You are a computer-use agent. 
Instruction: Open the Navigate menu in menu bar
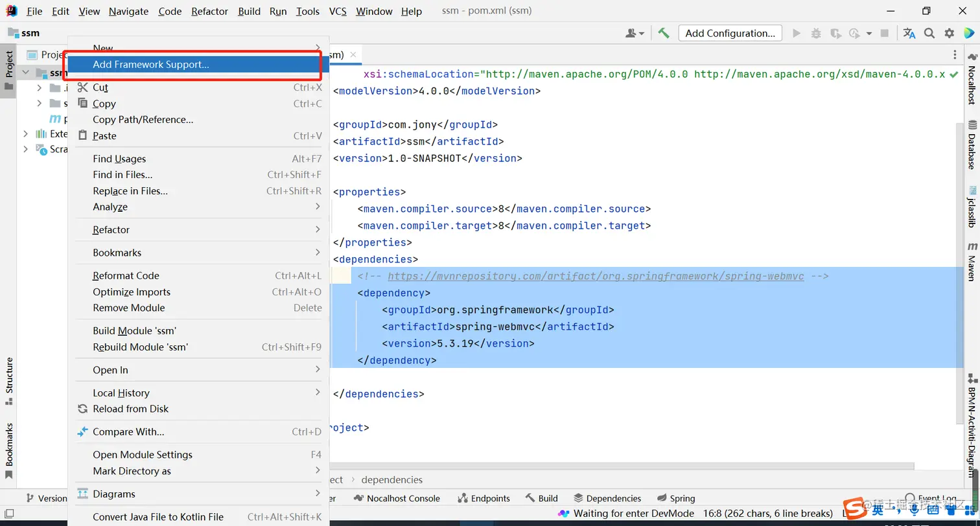pos(128,11)
